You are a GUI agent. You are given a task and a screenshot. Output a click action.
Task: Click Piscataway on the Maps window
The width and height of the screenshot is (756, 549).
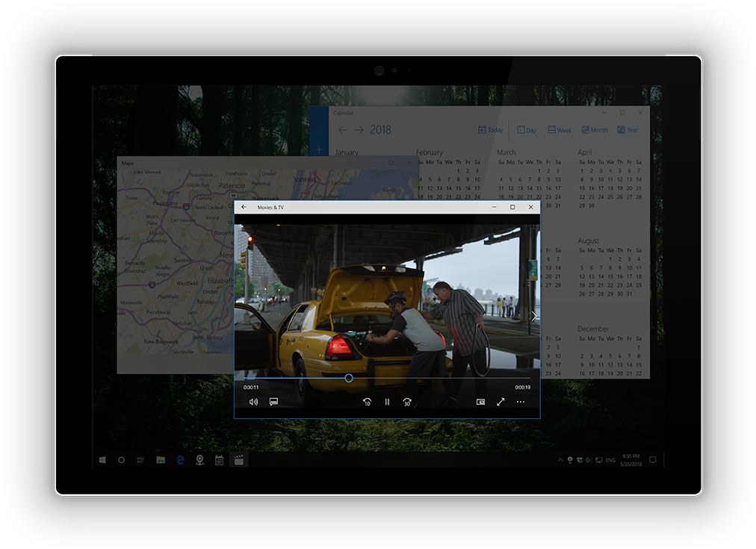(158, 312)
